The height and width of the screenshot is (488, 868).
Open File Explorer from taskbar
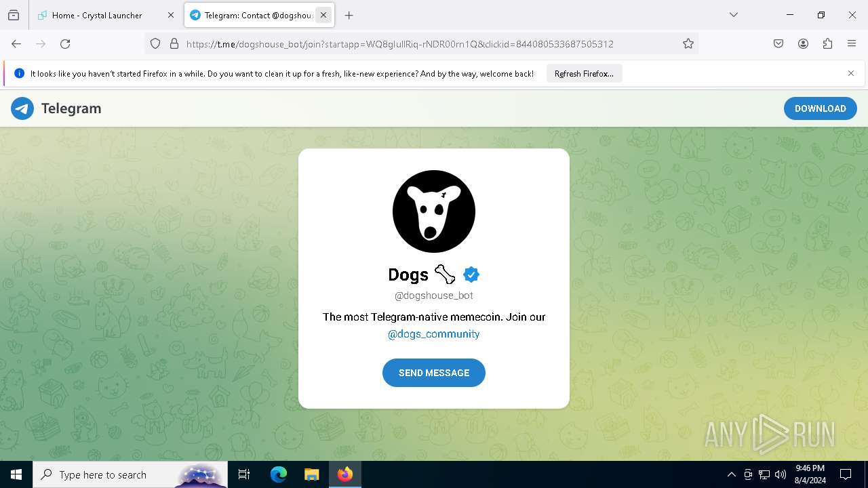tap(311, 474)
